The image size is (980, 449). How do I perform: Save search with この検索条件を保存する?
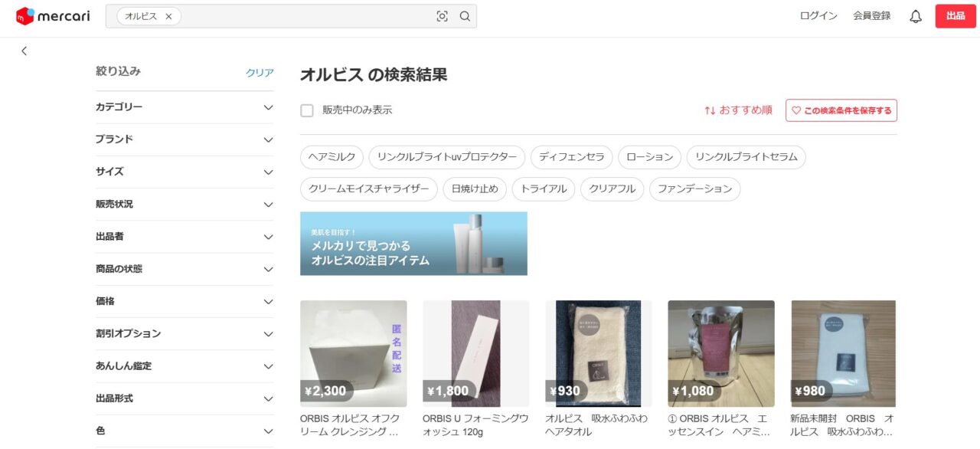click(841, 110)
